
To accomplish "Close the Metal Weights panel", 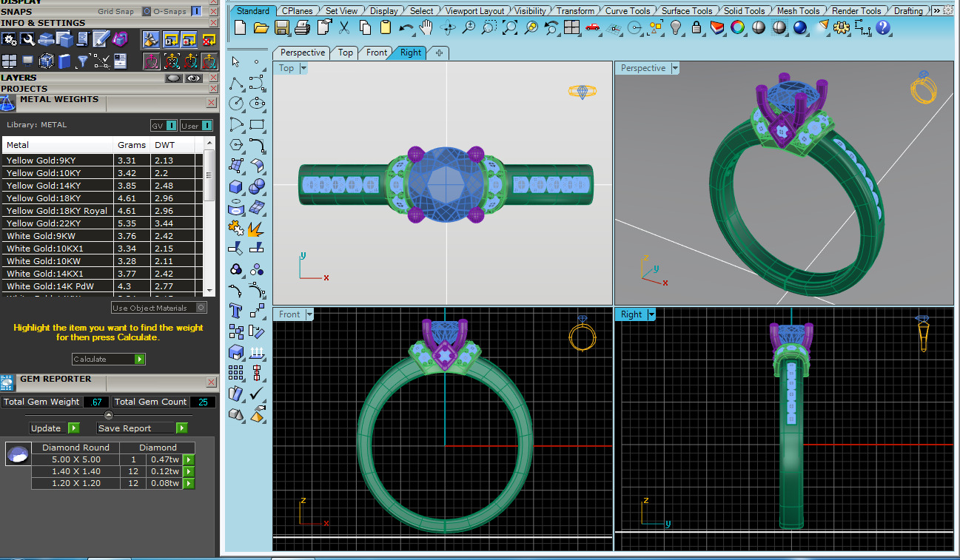I will pyautogui.click(x=212, y=102).
